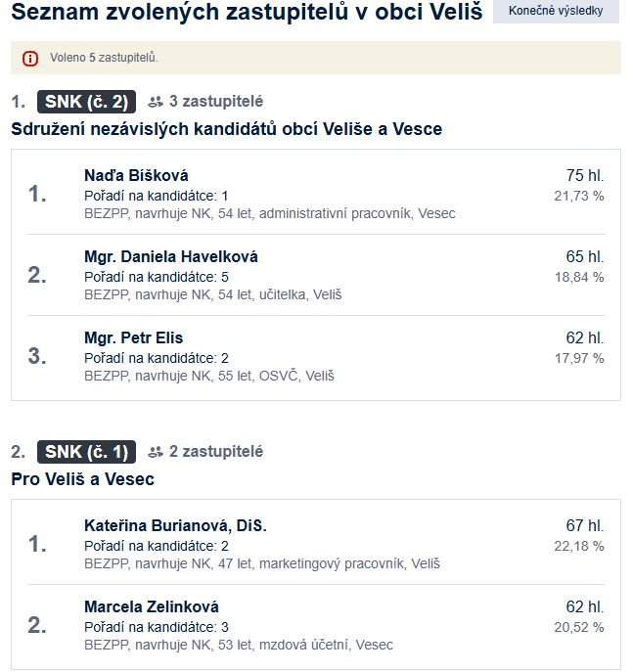Click the red info icon in notice
This screenshot has width=633, height=672.
(x=30, y=58)
